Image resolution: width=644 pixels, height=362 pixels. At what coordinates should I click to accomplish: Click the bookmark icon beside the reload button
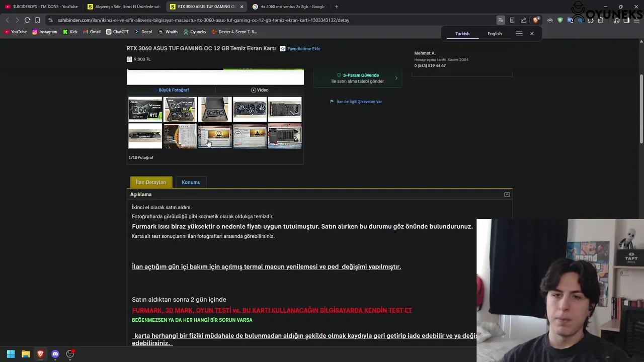[x=37, y=20]
